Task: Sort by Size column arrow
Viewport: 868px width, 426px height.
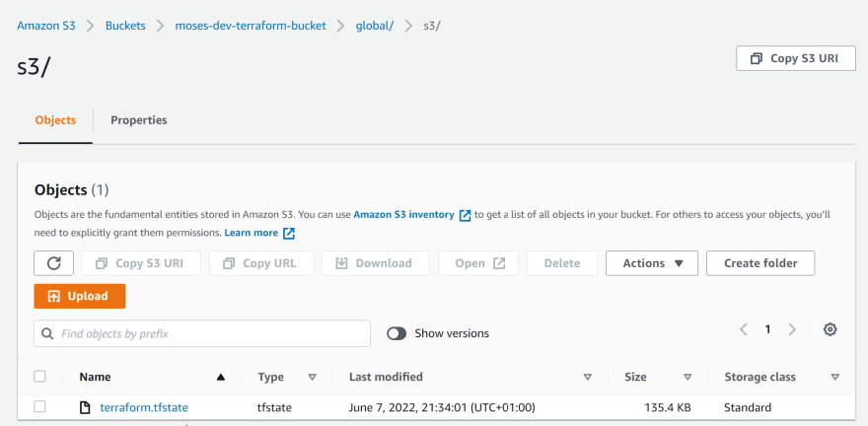Action: tap(687, 378)
